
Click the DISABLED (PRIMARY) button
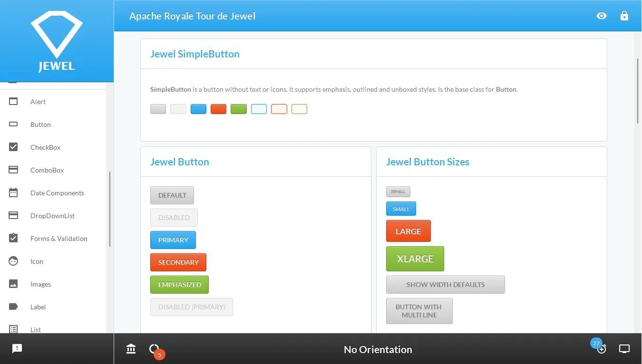click(x=192, y=307)
